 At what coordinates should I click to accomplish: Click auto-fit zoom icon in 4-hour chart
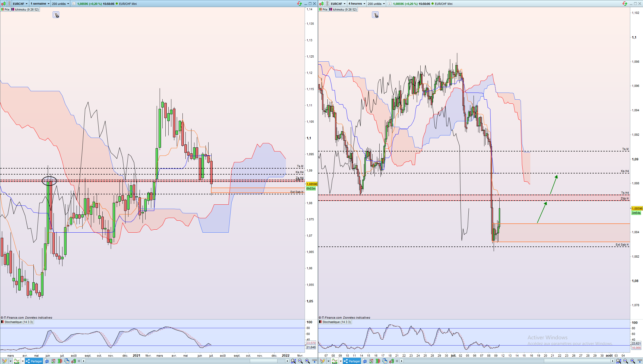[619, 361]
